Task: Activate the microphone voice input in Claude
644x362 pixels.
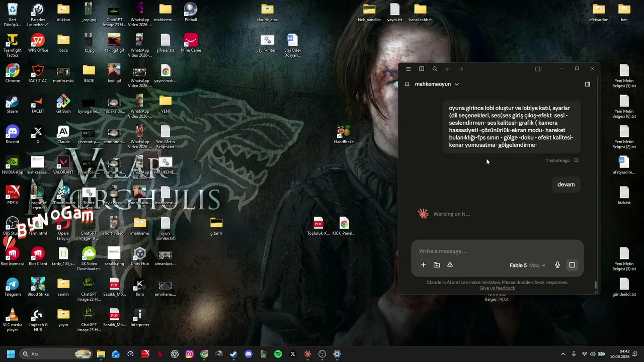Action: click(x=557, y=265)
